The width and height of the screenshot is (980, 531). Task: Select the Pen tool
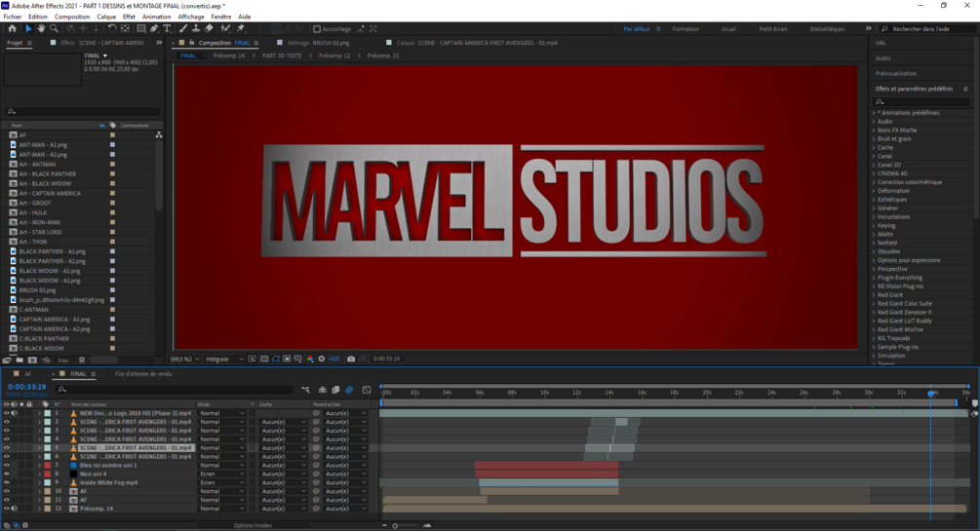[154, 28]
